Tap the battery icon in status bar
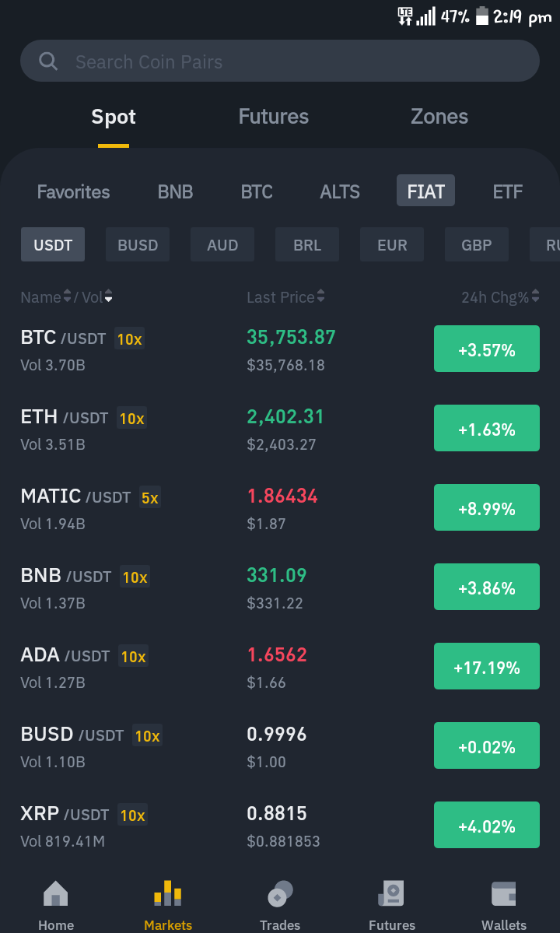 coord(482,16)
